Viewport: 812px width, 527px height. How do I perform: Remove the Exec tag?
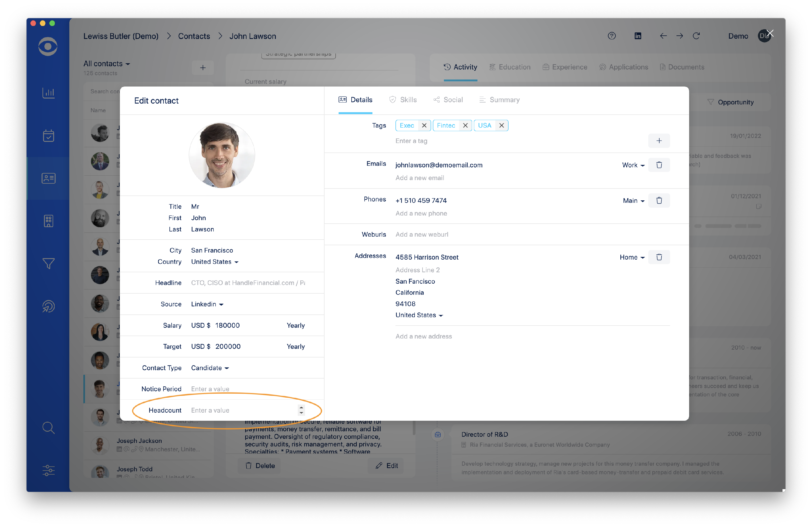(424, 125)
